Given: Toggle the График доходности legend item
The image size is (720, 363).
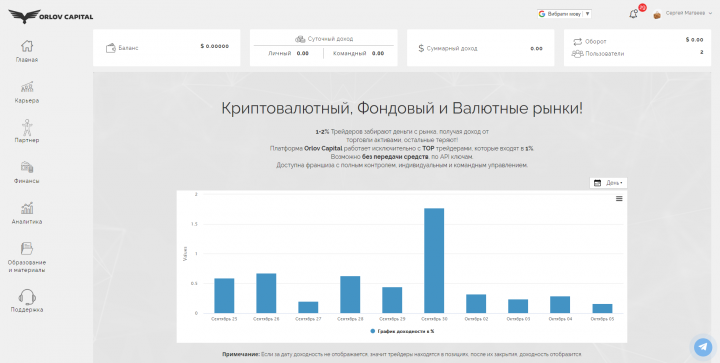Looking at the screenshot, I should (402, 331).
